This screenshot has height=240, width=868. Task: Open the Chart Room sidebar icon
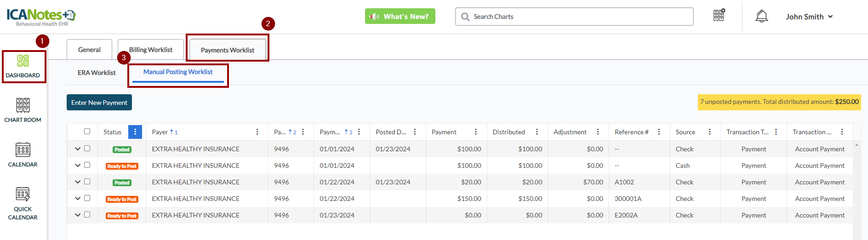(x=23, y=110)
